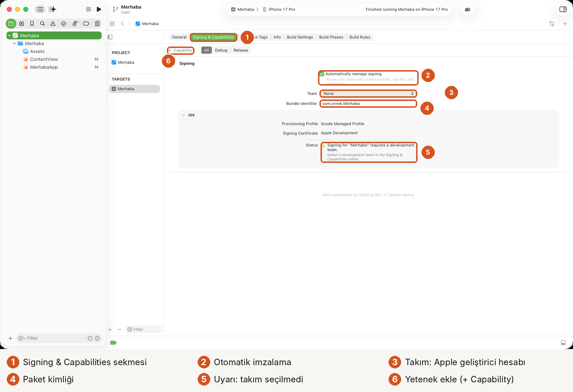Click the Bundle Identifier field com.ornek.Merhaba

(368, 104)
